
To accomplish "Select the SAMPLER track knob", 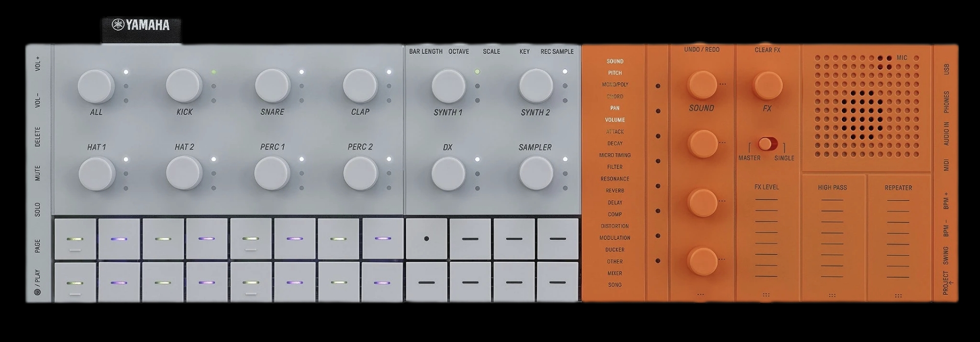I will coord(536,174).
